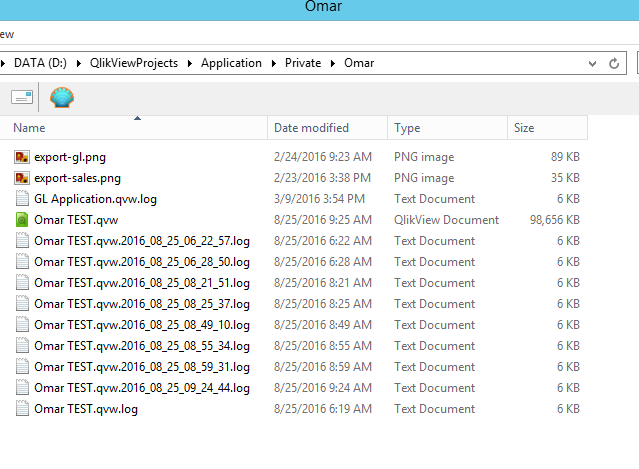The width and height of the screenshot is (639, 469).
Task: Navigate to Application folder in breadcrumb
Action: pos(231,63)
